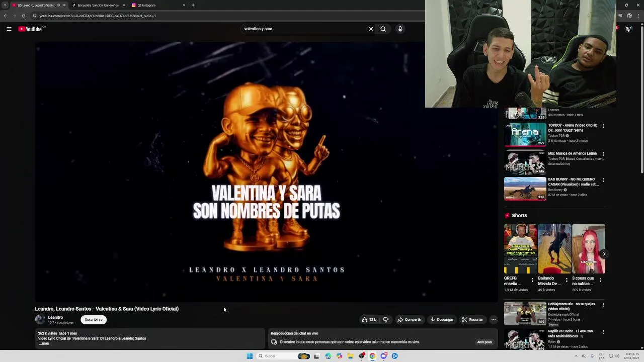The image size is (644, 362).
Task: Reload the page
Action: [24, 16]
